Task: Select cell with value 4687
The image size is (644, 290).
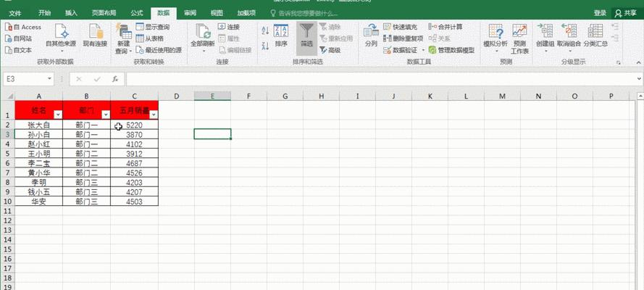Action: tap(134, 163)
